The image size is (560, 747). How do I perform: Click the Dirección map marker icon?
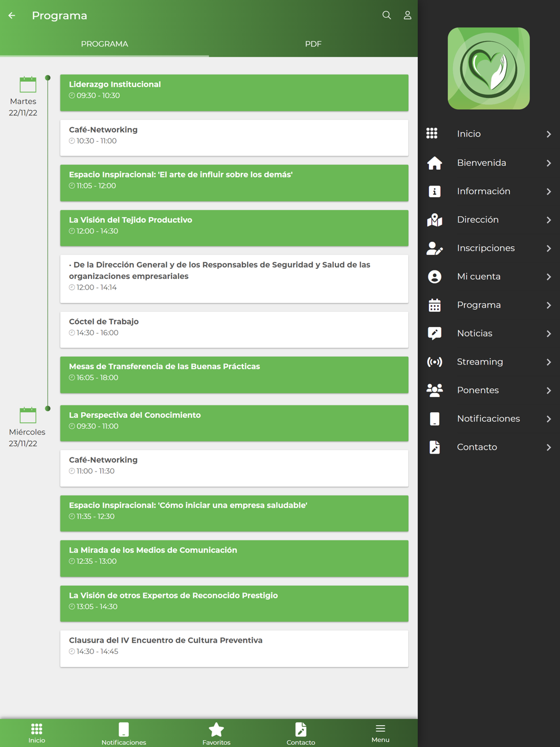point(435,220)
